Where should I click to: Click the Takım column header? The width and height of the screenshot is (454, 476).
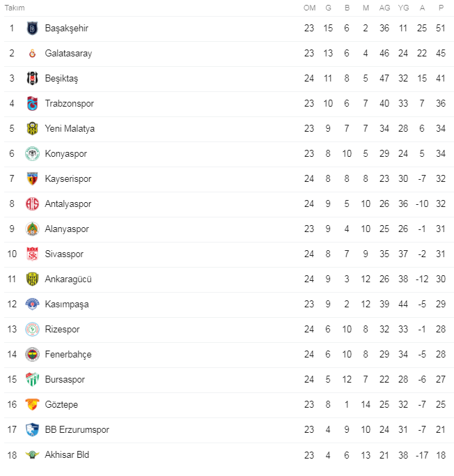coord(15,8)
